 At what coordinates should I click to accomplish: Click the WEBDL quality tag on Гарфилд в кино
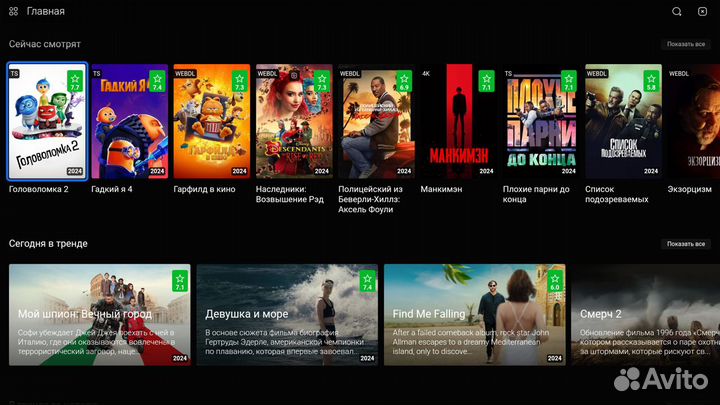coord(185,73)
